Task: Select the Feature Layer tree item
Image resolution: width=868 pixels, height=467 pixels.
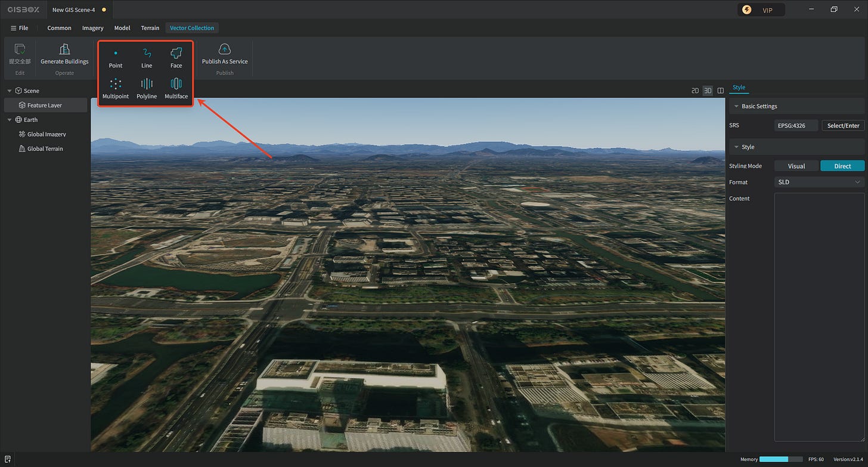Action: 45,105
